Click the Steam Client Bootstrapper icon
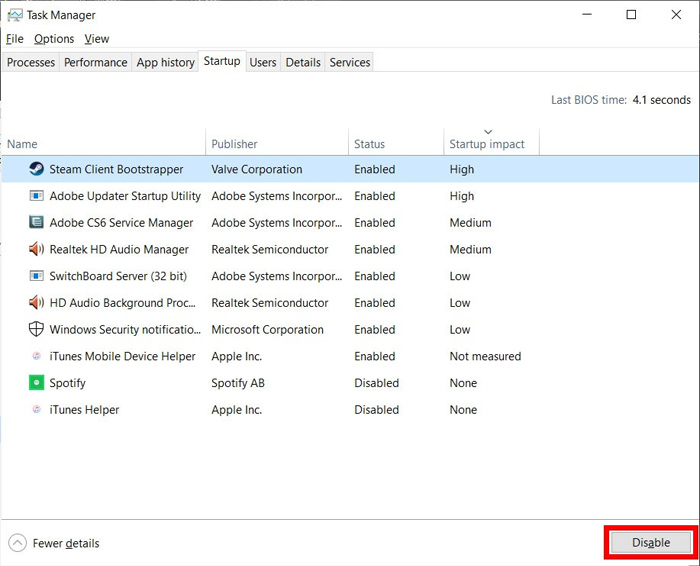The image size is (700, 566). coord(36,169)
